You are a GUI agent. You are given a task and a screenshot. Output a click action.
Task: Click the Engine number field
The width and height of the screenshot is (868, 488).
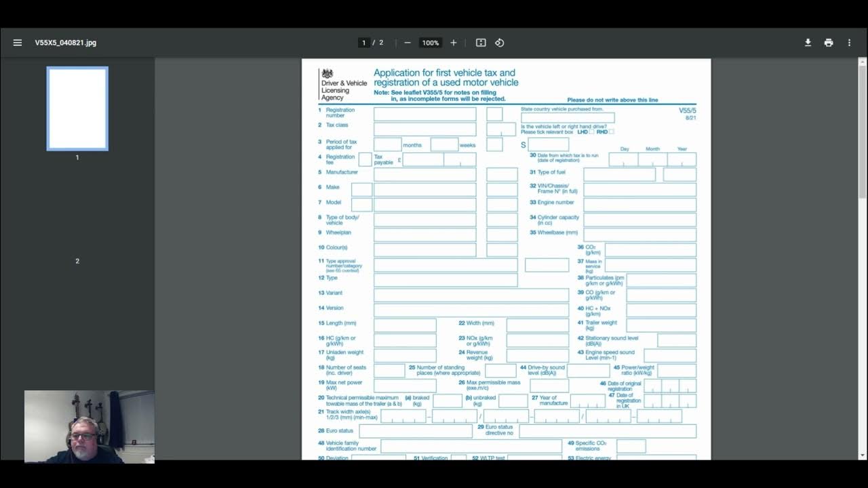point(639,205)
